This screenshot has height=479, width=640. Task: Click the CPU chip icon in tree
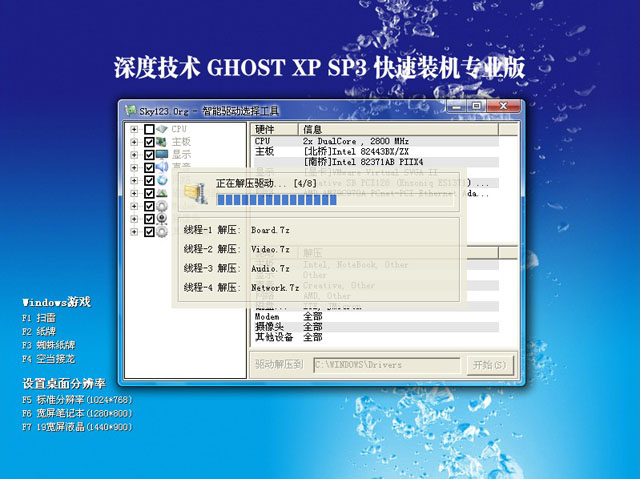(162, 129)
